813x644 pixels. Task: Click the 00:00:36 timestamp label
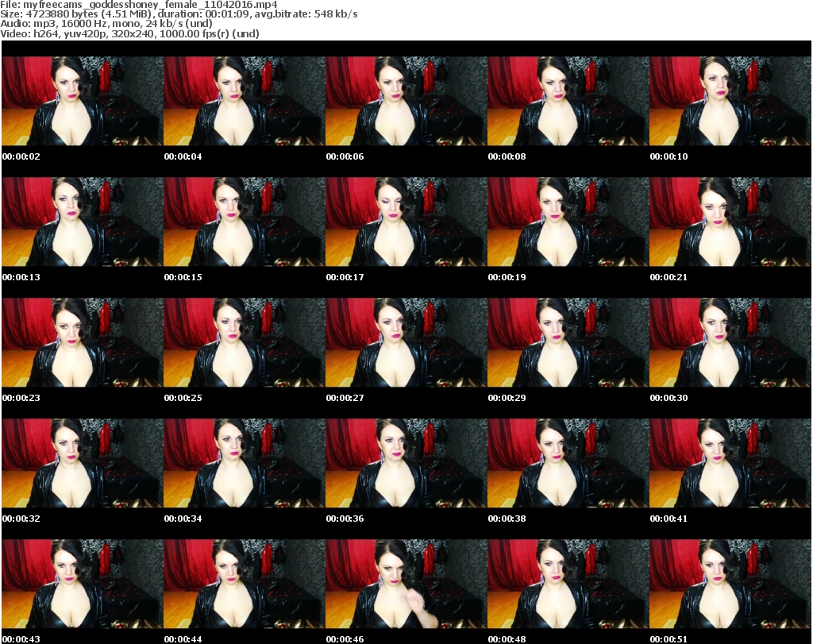345,519
